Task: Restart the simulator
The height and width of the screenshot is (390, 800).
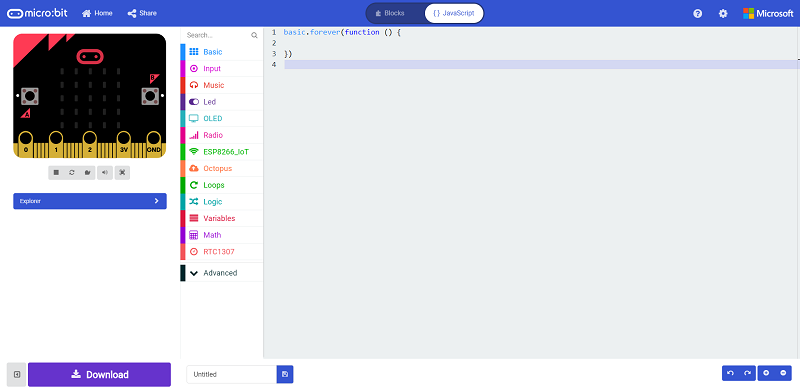Action: [x=72, y=173]
